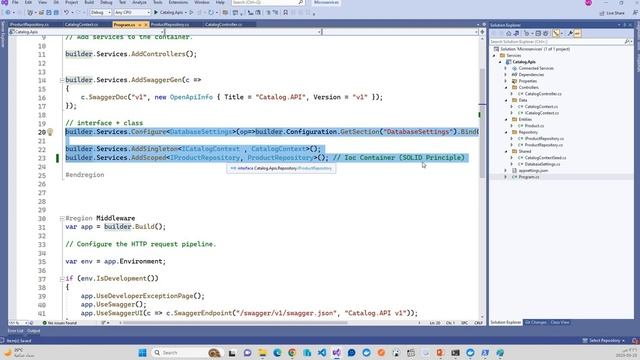Open the Build menu
The width and height of the screenshot is (640, 360).
click(x=89, y=2)
